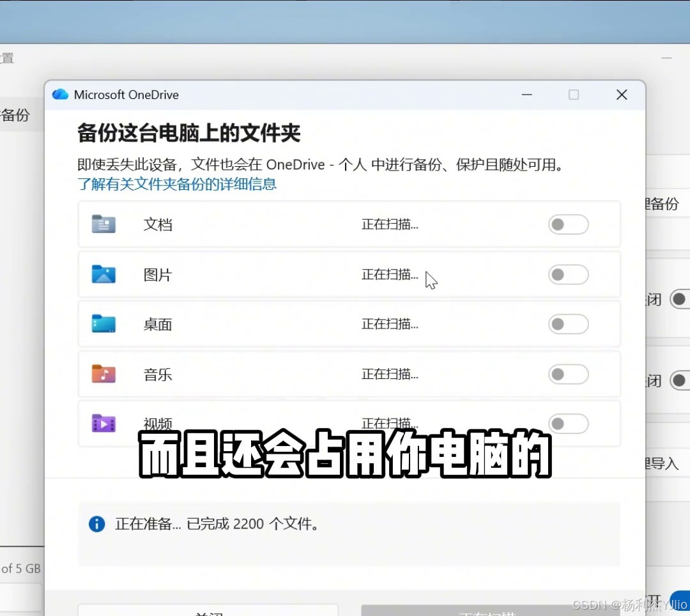
Task: Close the Microsoft OneDrive dialog
Action: 622,95
